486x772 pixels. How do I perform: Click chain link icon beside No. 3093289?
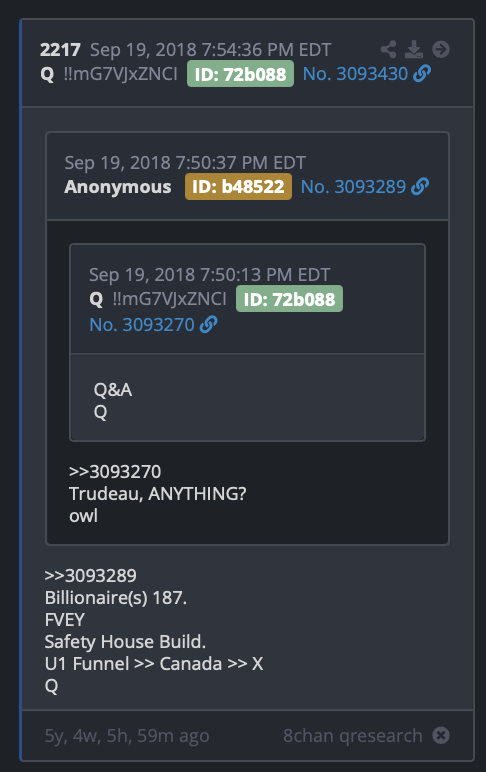tap(420, 187)
